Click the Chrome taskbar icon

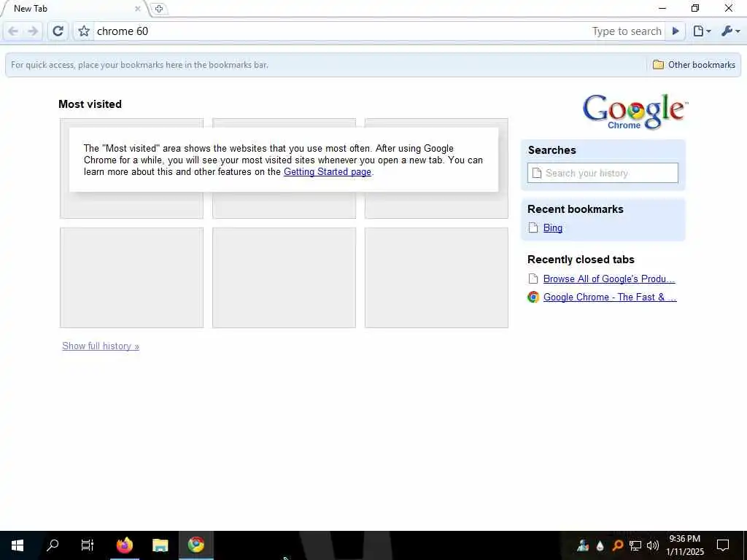tap(196, 545)
